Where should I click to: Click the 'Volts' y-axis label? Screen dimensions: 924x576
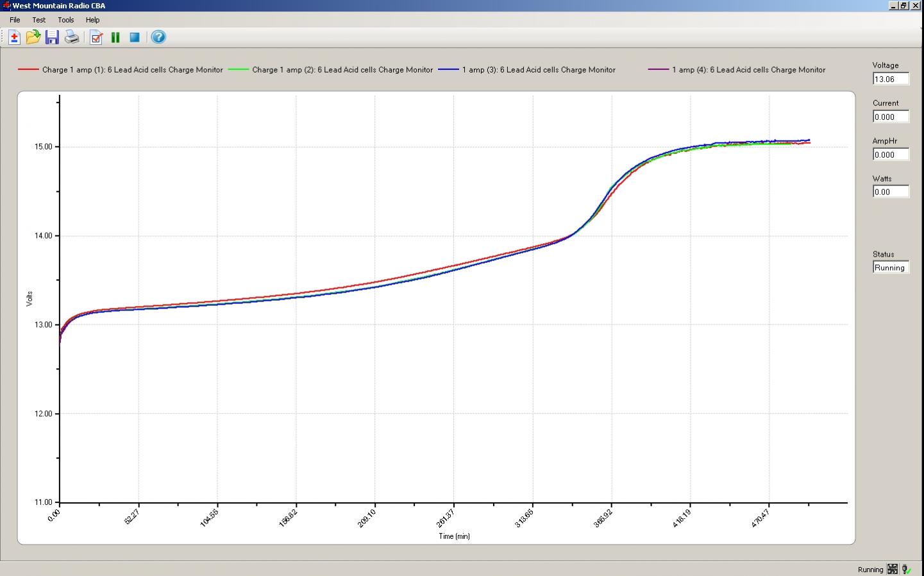(29, 299)
